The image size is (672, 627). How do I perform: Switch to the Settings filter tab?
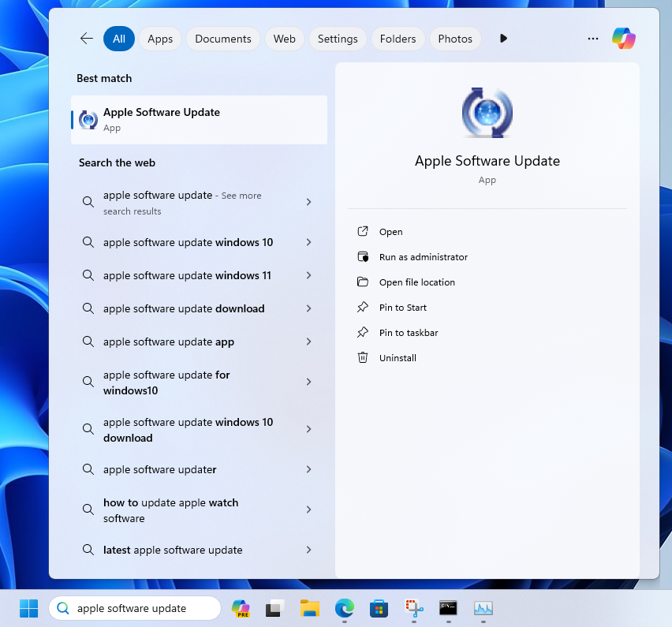click(x=338, y=39)
